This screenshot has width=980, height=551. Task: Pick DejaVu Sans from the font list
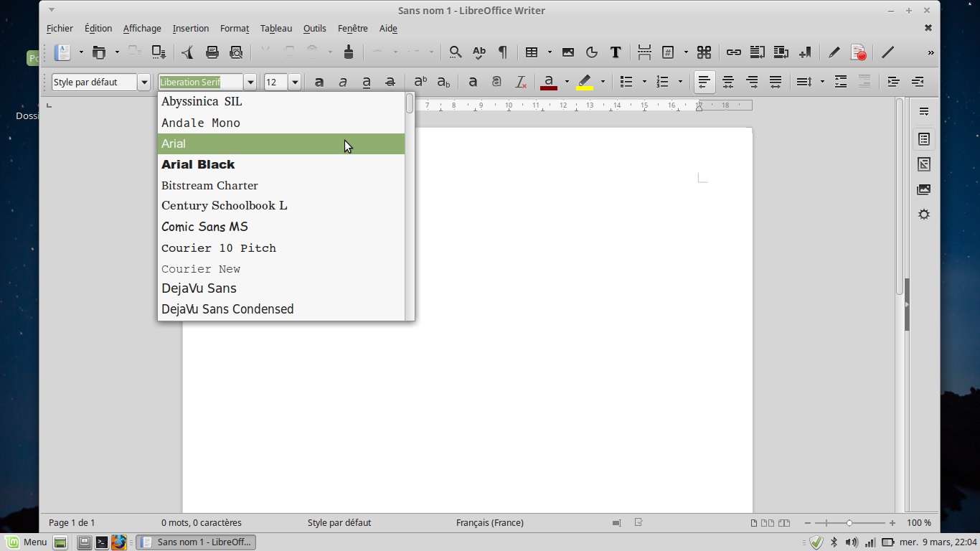click(x=281, y=288)
